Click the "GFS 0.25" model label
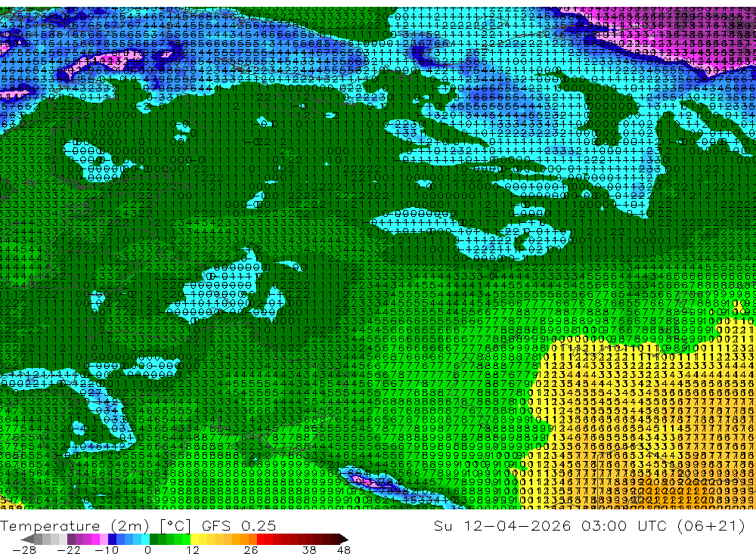The width and height of the screenshot is (756, 554). (x=239, y=525)
